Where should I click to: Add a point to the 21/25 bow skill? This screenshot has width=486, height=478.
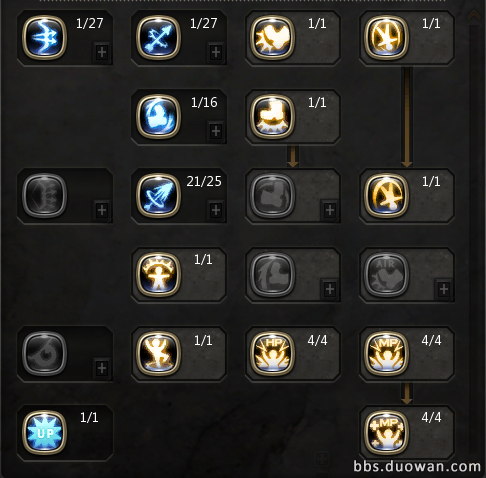pyautogui.click(x=216, y=210)
